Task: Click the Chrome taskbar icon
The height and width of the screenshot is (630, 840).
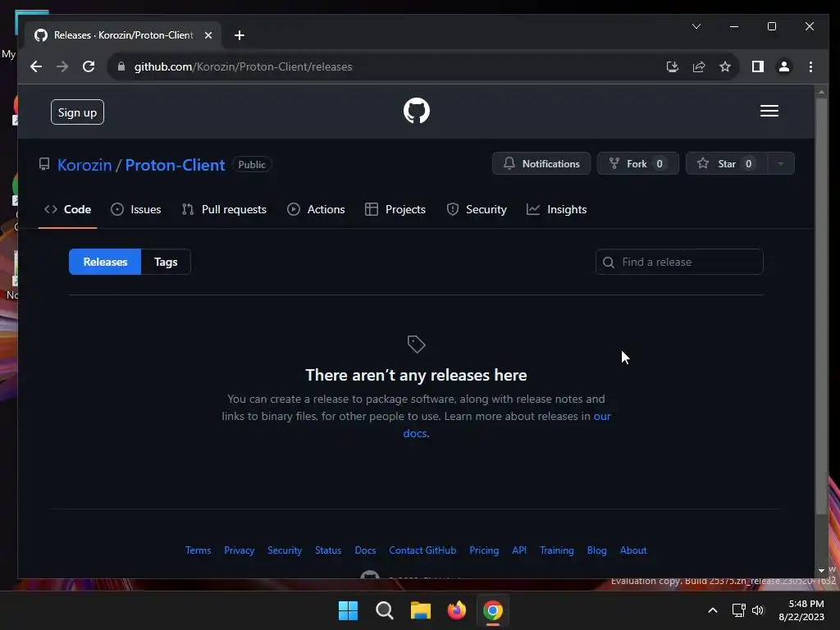Action: pos(493,610)
